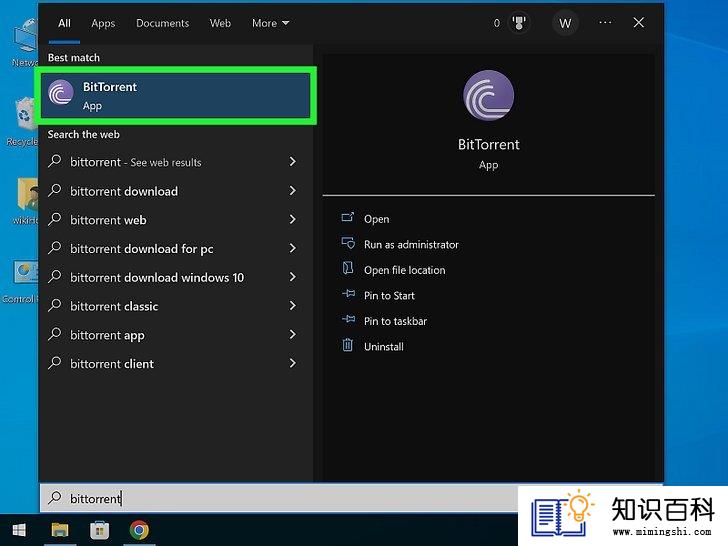The width and height of the screenshot is (728, 546).
Task: Close the search panel with X
Action: tap(638, 23)
